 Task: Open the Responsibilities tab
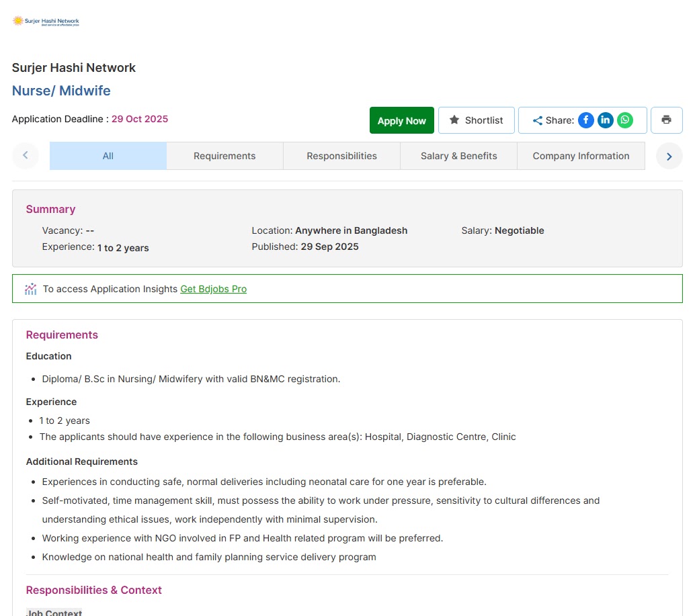coord(341,156)
